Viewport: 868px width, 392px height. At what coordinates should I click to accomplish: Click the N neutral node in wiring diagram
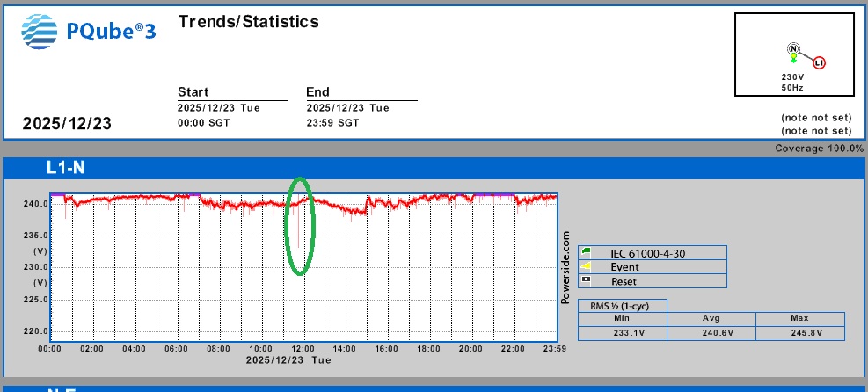pos(792,48)
